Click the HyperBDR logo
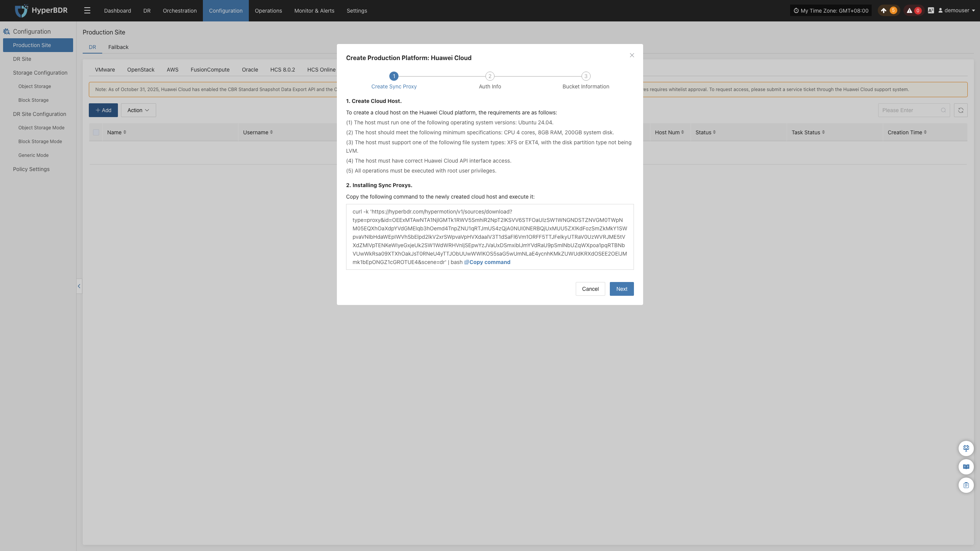The height and width of the screenshot is (551, 980). tap(41, 10)
